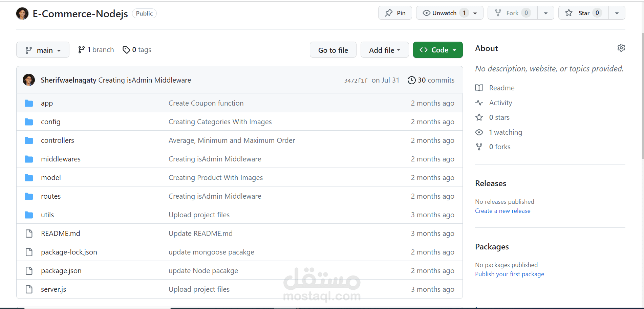Click the package.json file icon
The width and height of the screenshot is (644, 309).
pyautogui.click(x=29, y=271)
